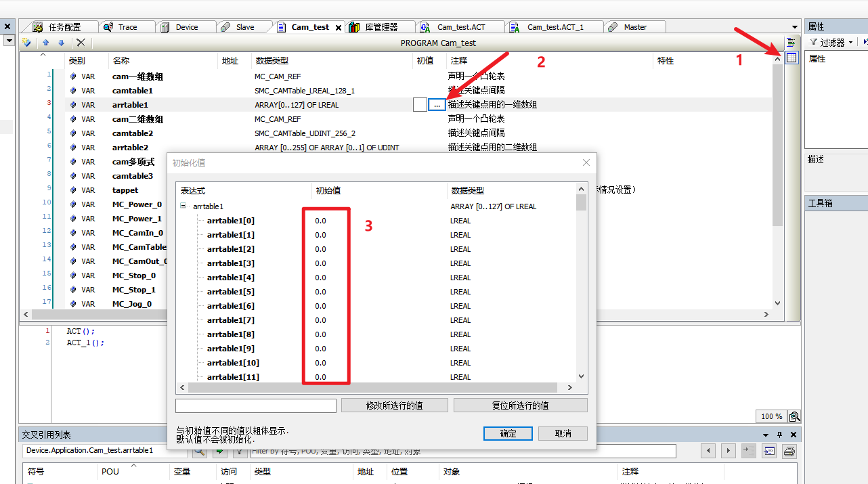Delete selected variable with X icon
The image size is (868, 484).
click(81, 43)
